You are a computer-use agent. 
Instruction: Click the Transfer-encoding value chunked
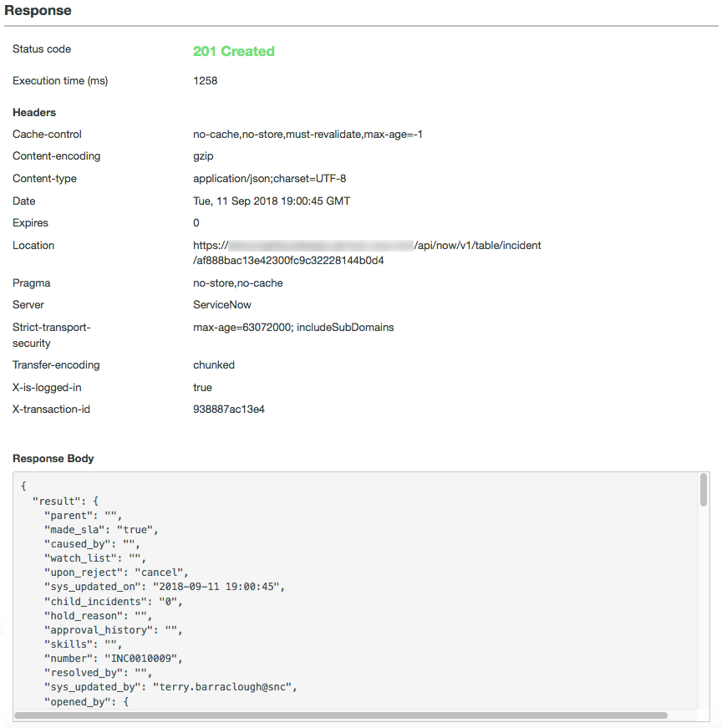[x=214, y=365]
